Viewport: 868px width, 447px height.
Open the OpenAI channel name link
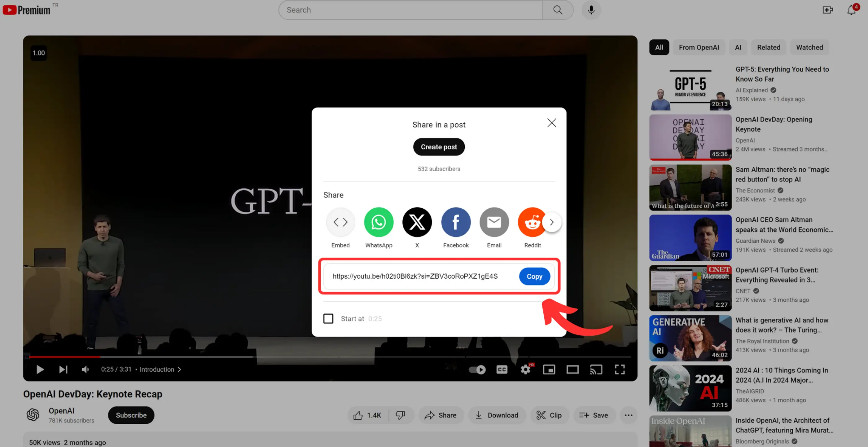tap(61, 411)
